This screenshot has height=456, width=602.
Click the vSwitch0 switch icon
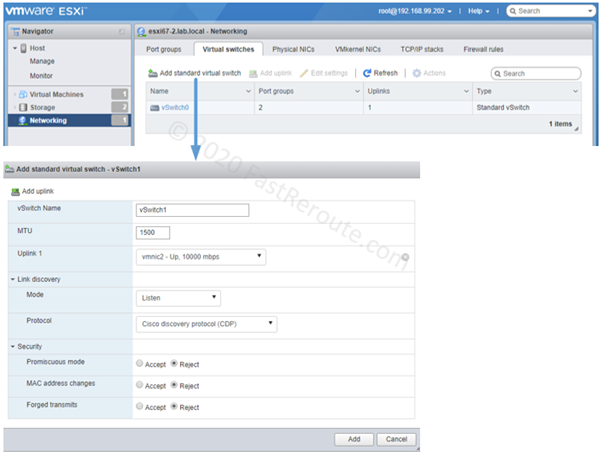pos(155,108)
